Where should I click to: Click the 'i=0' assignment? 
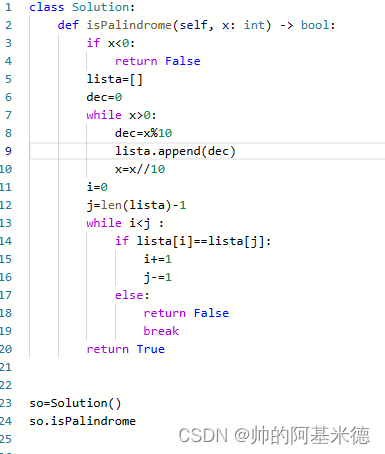click(97, 187)
